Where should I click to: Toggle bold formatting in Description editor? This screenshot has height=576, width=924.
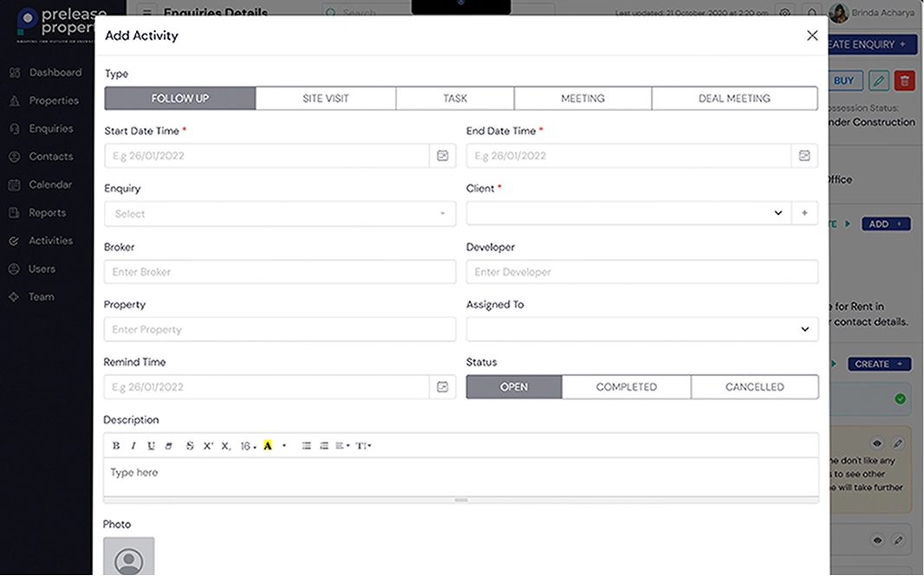pos(116,446)
